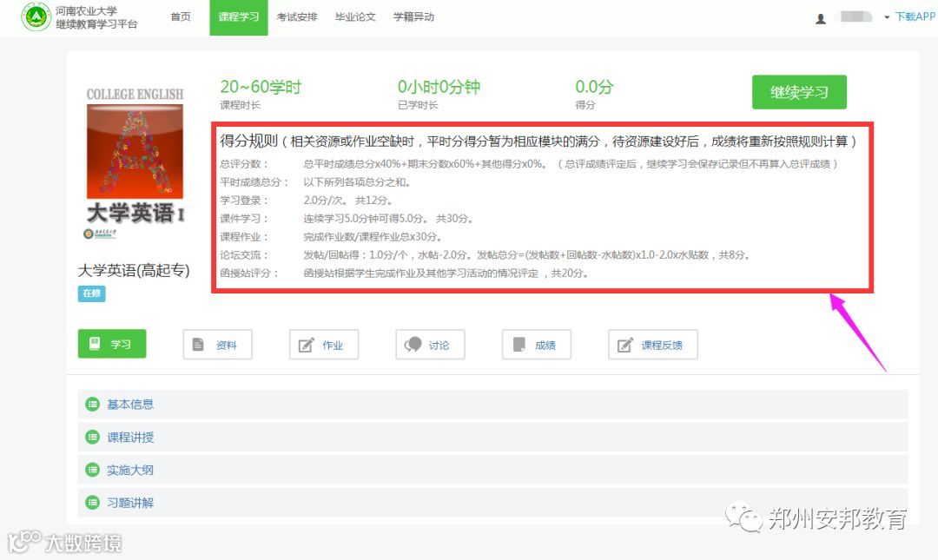This screenshot has width=938, height=560.
Task: Open the 资料 section
Action: click(x=218, y=345)
